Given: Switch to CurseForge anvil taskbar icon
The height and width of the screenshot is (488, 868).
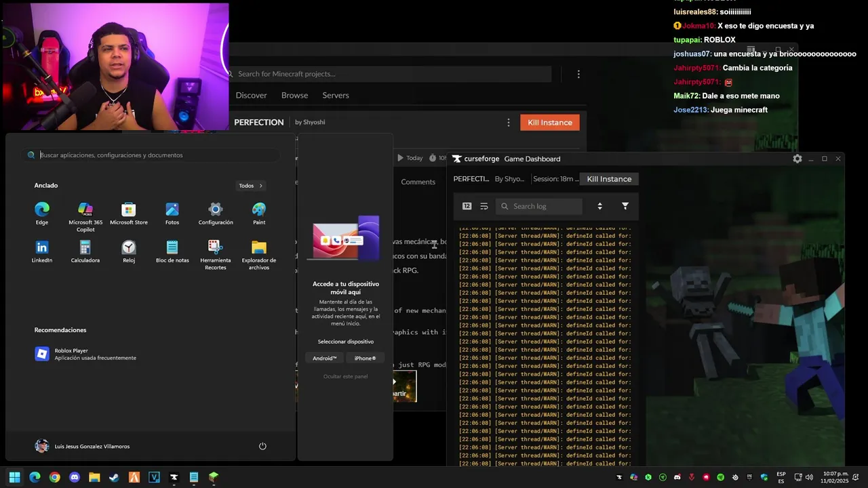Looking at the screenshot, I should (x=174, y=477).
